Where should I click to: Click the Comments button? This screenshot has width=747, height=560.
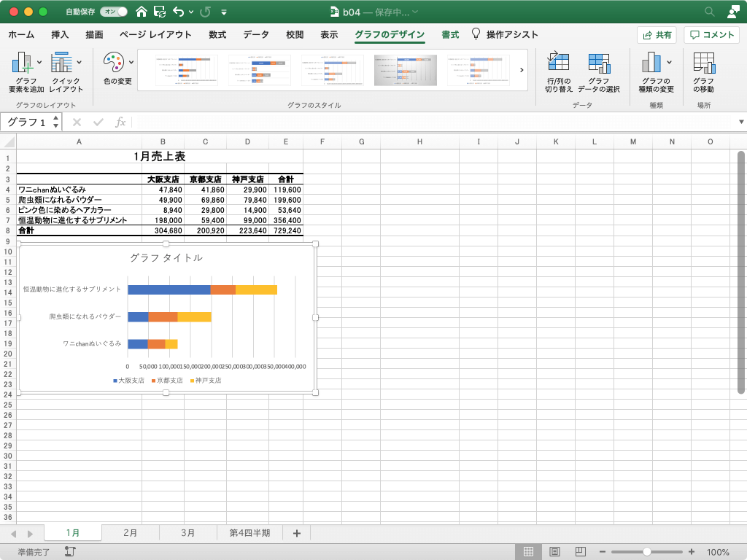tap(712, 35)
